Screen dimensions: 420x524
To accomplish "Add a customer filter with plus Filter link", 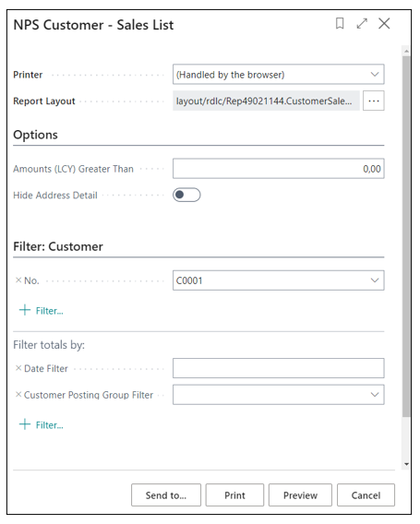I will click(42, 311).
